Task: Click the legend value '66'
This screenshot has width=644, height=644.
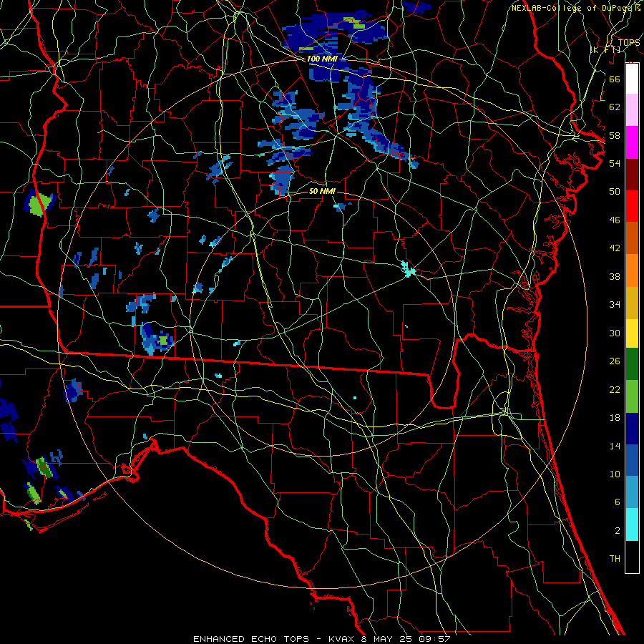Action: [x=615, y=79]
